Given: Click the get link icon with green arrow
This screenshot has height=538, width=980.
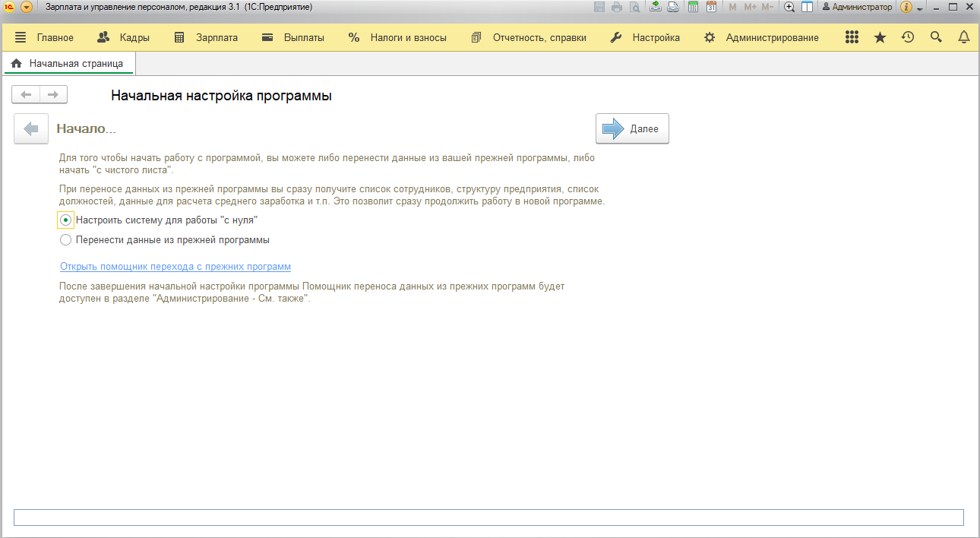Looking at the screenshot, I should pos(655,7).
